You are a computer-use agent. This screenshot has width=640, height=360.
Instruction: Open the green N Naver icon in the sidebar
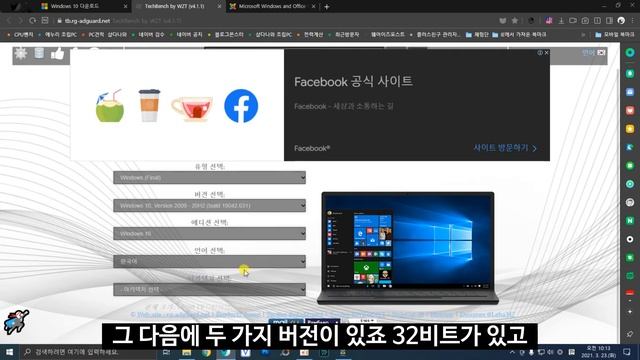point(630,221)
